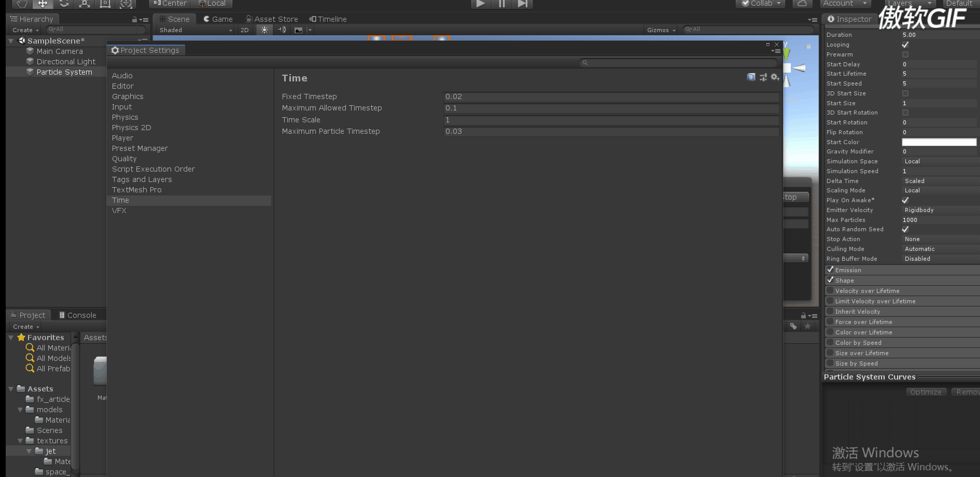Enable 3D Start Size checkbox
The width and height of the screenshot is (980, 477).
pos(905,93)
